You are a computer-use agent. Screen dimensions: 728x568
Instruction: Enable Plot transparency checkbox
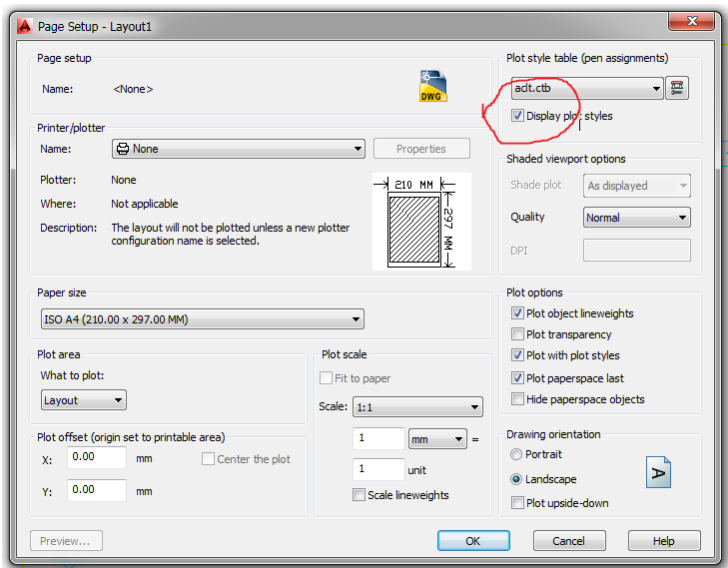point(517,334)
